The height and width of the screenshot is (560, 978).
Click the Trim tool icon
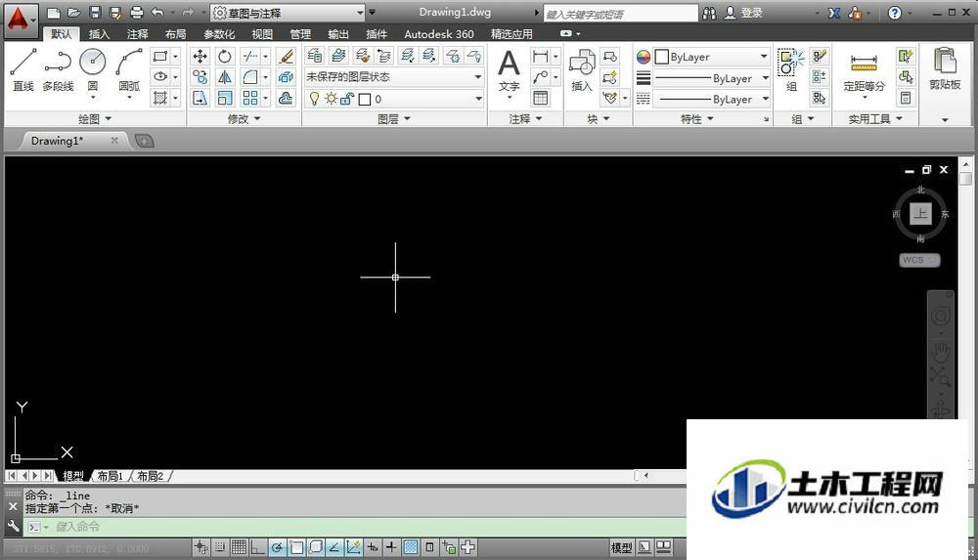249,56
